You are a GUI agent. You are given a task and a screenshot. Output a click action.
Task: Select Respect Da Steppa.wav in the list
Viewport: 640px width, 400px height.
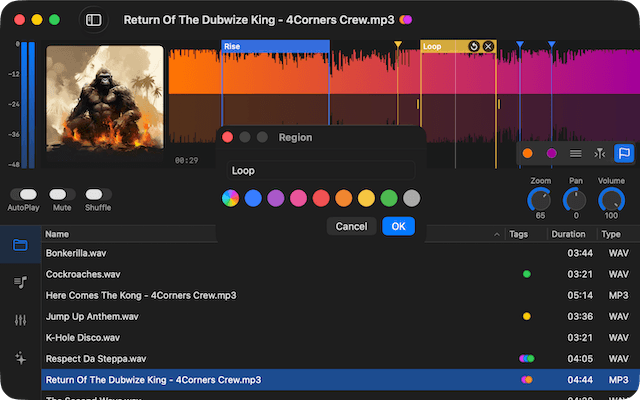[x=96, y=359]
